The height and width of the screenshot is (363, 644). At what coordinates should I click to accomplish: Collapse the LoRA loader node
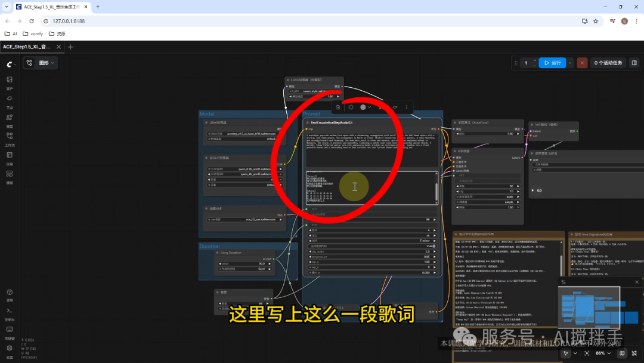[288, 80]
